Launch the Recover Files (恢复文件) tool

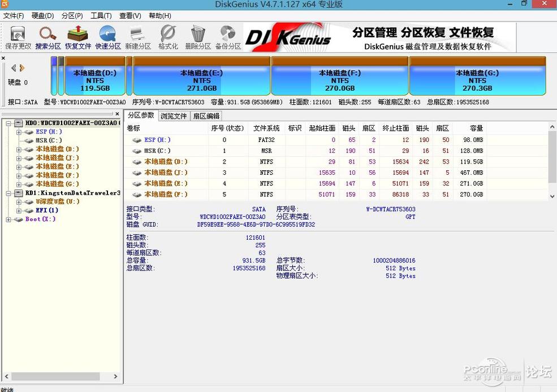tap(78, 37)
